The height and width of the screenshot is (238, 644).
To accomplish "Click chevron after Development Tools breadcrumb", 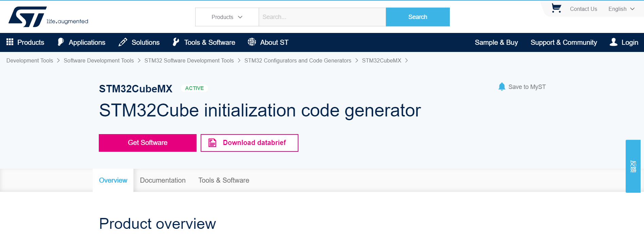I will pos(58,60).
